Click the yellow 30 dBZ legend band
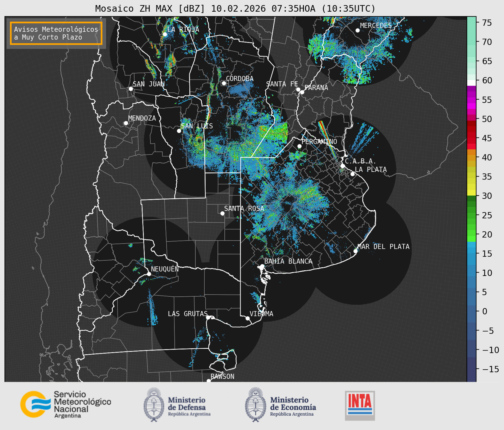 (x=471, y=193)
